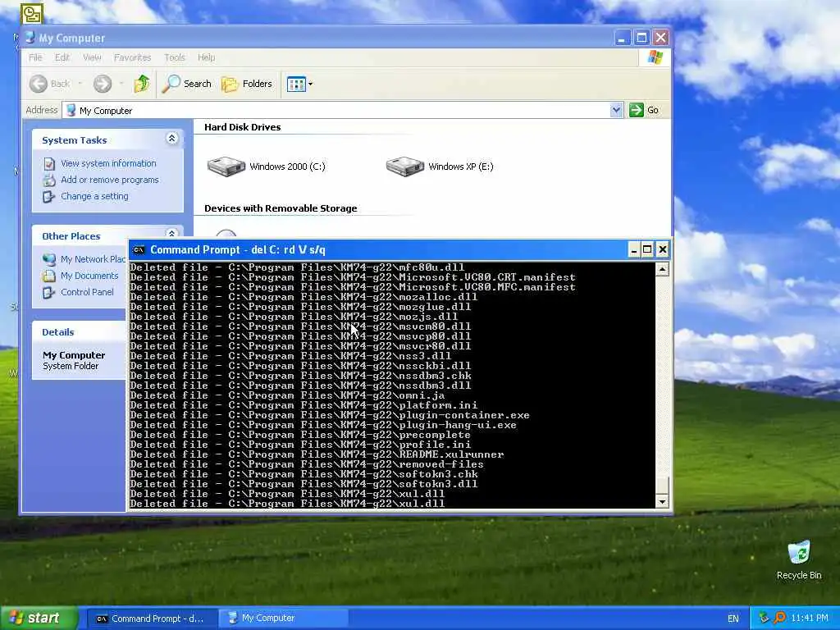840x630 pixels.
Task: Expand the Back history dropdown arrow
Action: [80, 84]
